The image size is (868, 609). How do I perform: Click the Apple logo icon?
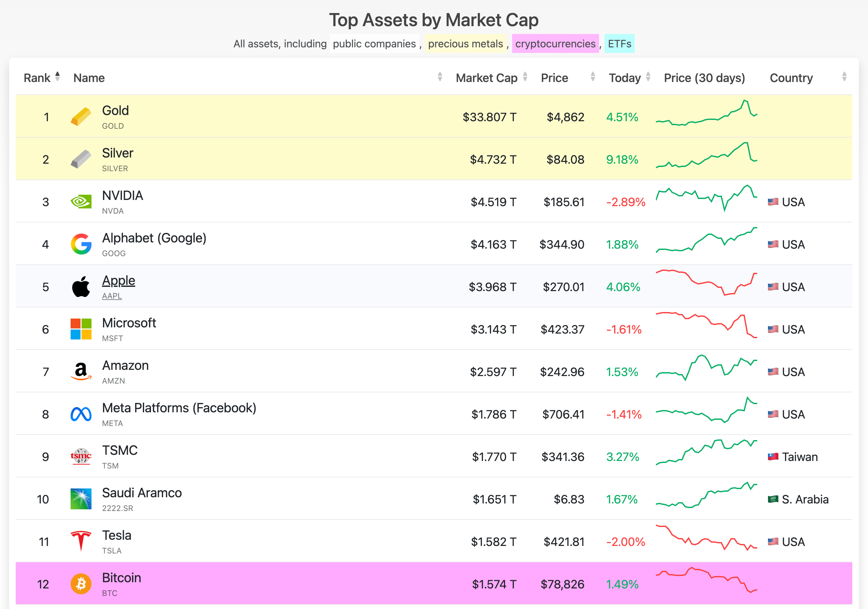click(x=81, y=287)
